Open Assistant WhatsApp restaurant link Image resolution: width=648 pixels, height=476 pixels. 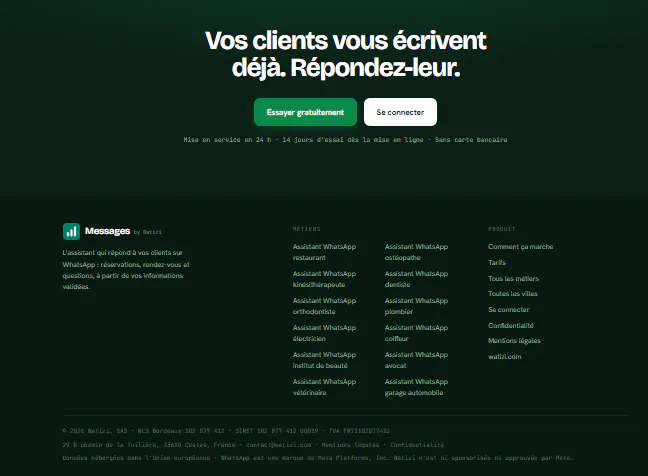[324, 252]
